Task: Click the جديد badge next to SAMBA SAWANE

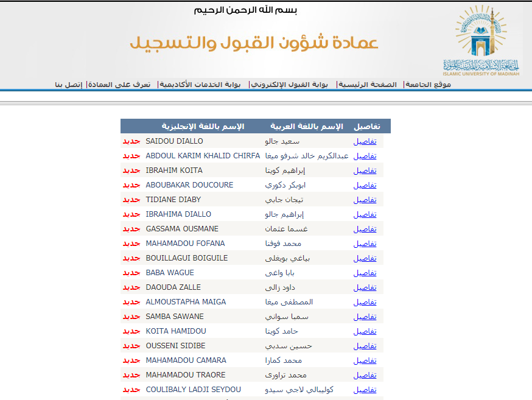Action: pyautogui.click(x=131, y=316)
